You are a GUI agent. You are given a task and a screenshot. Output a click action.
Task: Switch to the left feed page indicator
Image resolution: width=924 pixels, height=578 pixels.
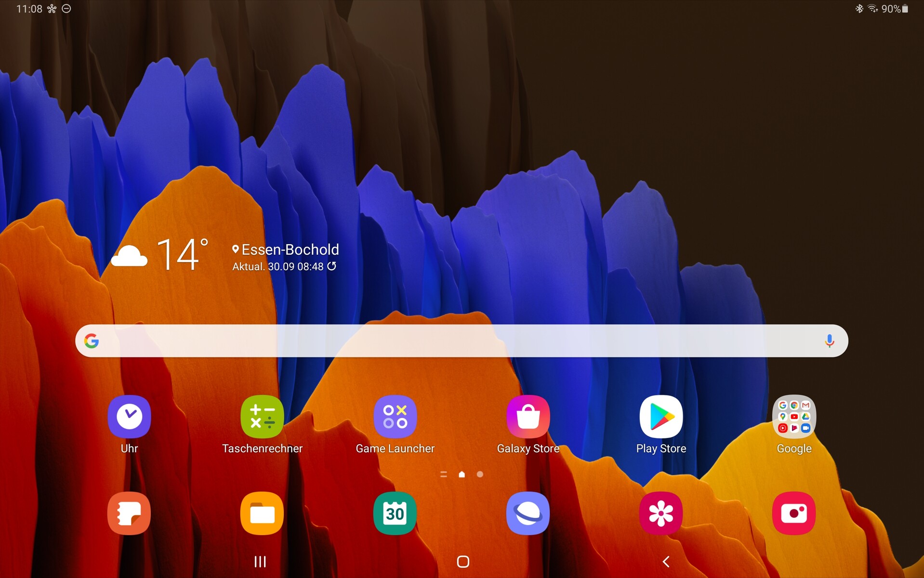click(x=444, y=474)
